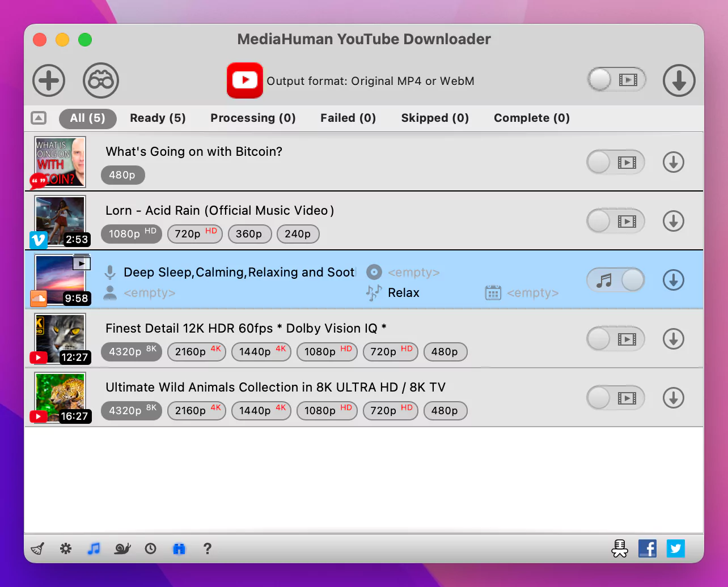This screenshot has height=587, width=728.
Task: Select 2160p for Finest Detail 12K HDR video
Action: [197, 352]
